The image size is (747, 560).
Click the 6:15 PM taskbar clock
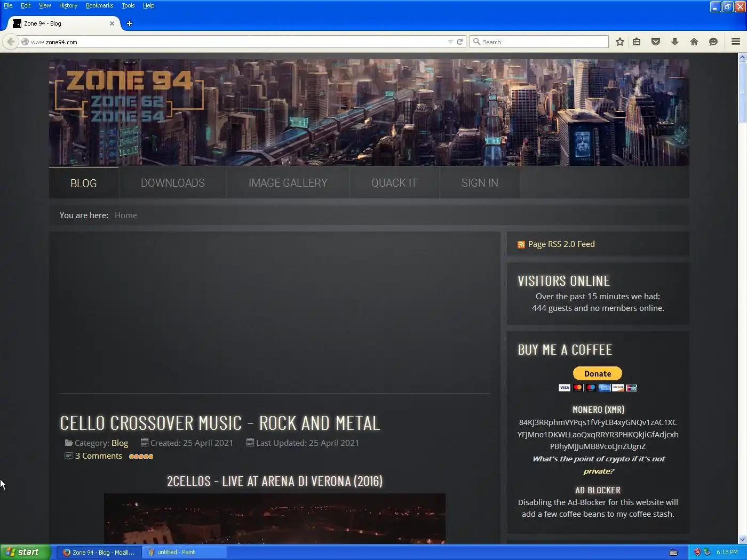(727, 552)
